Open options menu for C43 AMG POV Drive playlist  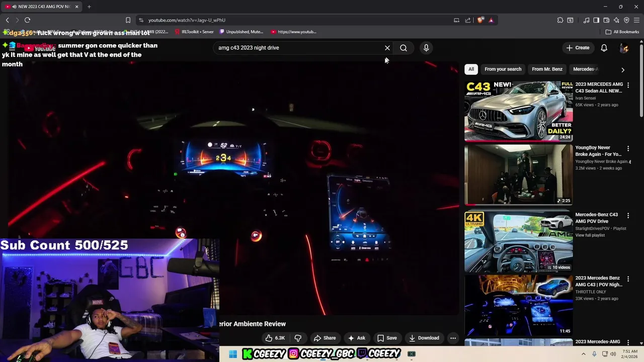tap(628, 215)
